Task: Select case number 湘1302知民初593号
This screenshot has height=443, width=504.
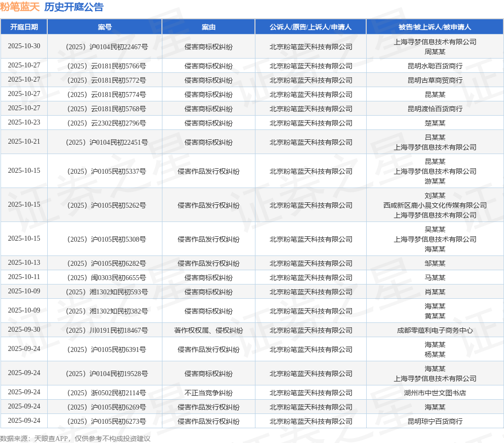Action: click(107, 292)
